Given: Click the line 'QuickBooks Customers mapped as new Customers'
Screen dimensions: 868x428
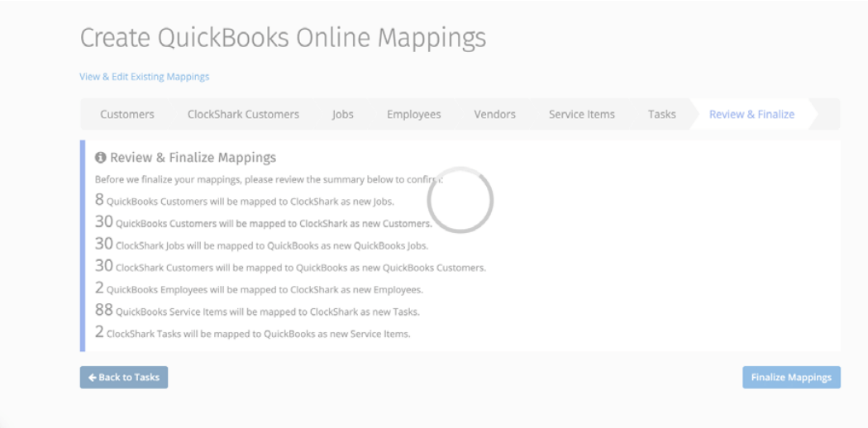Looking at the screenshot, I should [x=264, y=222].
